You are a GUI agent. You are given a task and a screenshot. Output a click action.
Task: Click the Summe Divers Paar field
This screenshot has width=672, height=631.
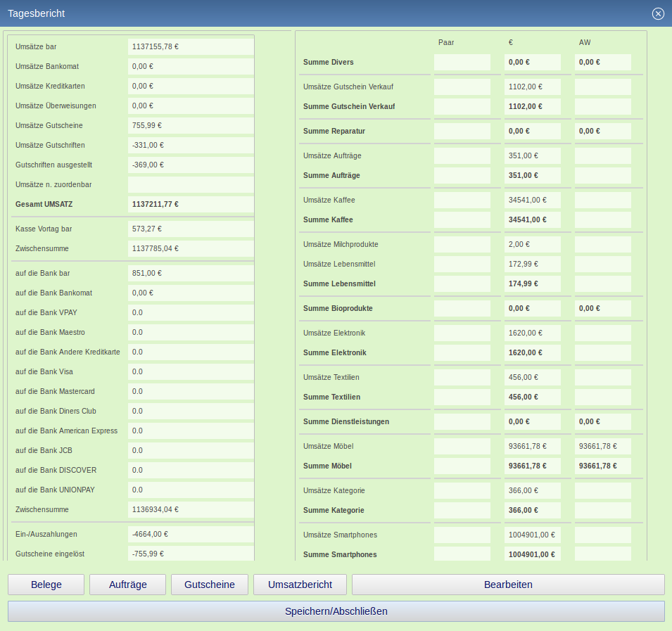[462, 62]
